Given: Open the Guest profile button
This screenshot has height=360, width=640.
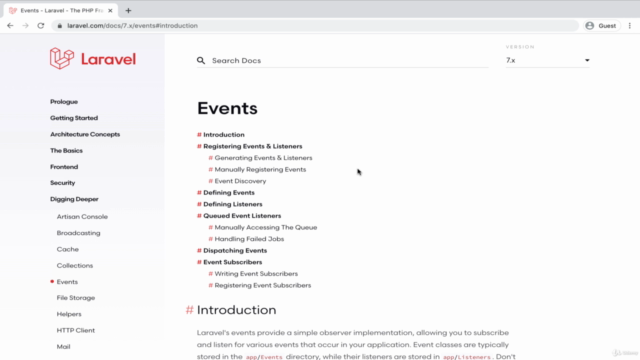Looking at the screenshot, I should click(602, 26).
